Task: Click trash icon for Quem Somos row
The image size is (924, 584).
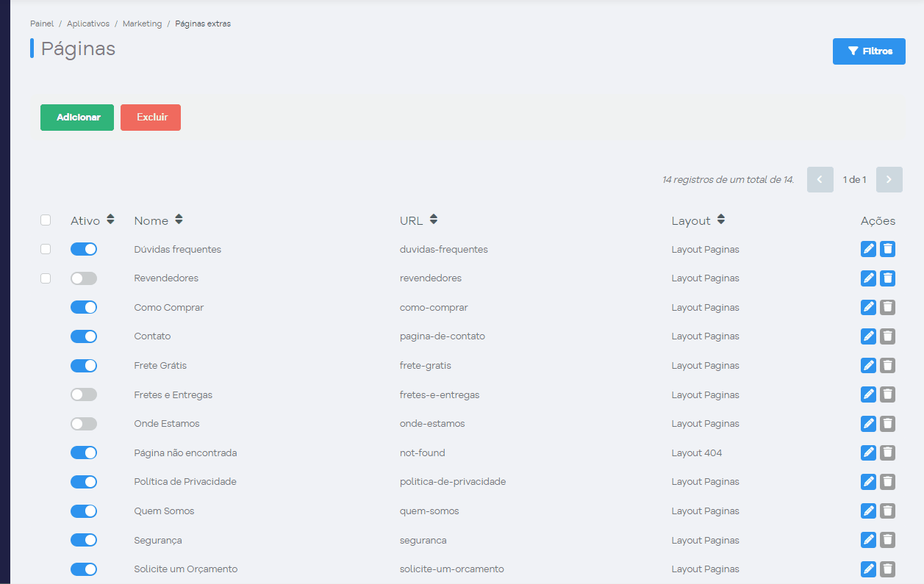Action: [x=887, y=511]
